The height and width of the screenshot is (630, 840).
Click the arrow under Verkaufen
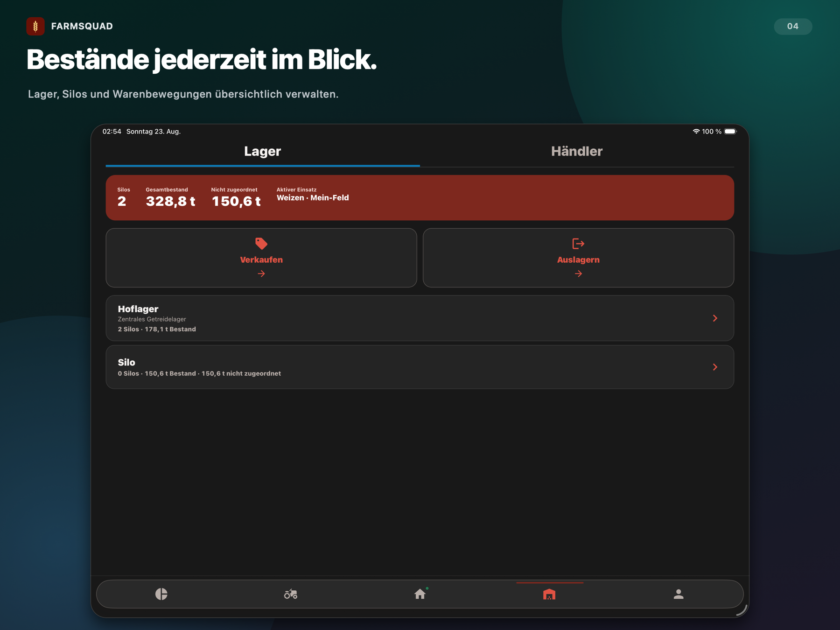click(261, 274)
